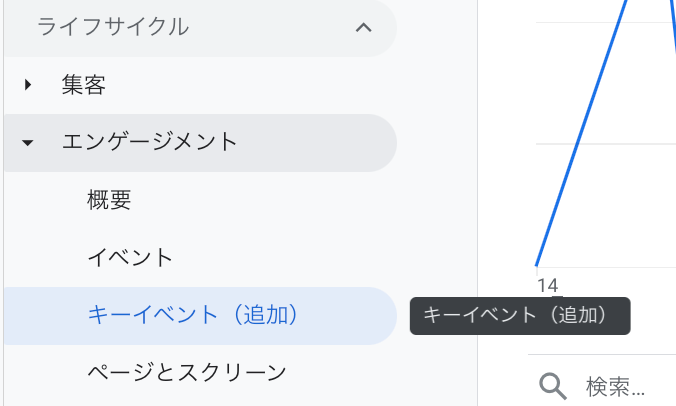Expand the 集客 tree triangle
The width and height of the screenshot is (676, 406).
click(x=28, y=84)
